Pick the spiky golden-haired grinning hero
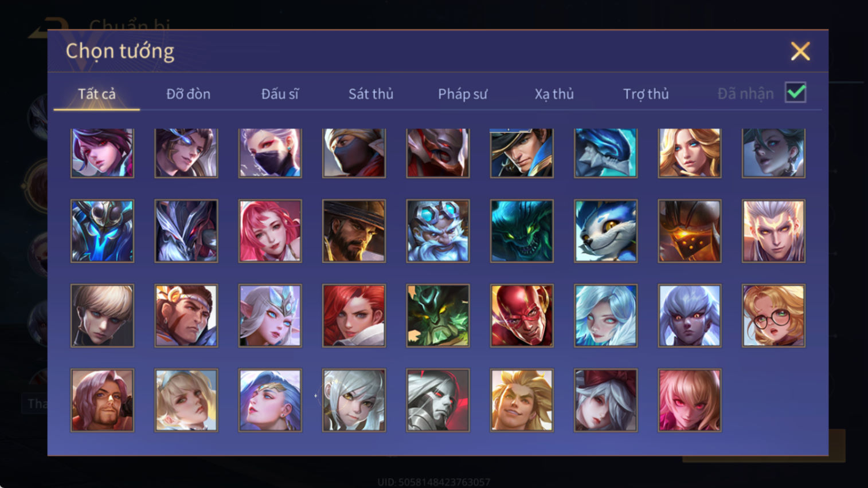 click(522, 400)
